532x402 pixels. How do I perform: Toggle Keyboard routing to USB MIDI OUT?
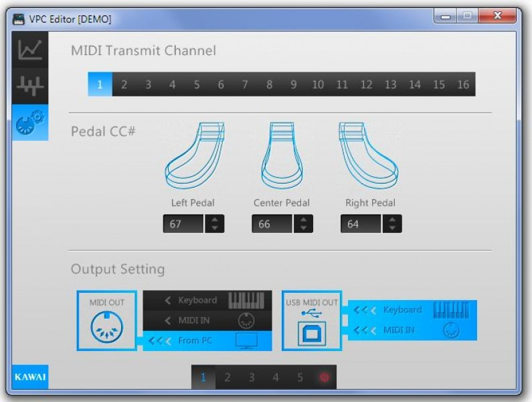tap(412, 310)
